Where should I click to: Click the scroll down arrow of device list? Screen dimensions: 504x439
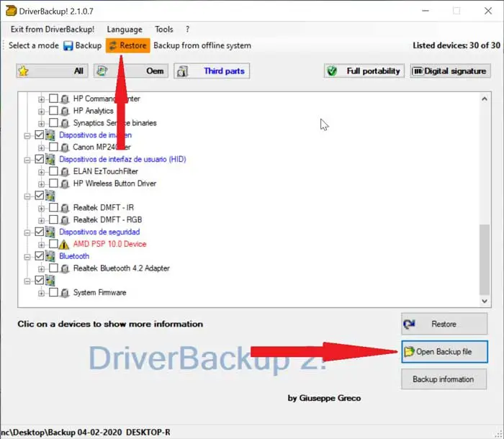click(x=485, y=301)
